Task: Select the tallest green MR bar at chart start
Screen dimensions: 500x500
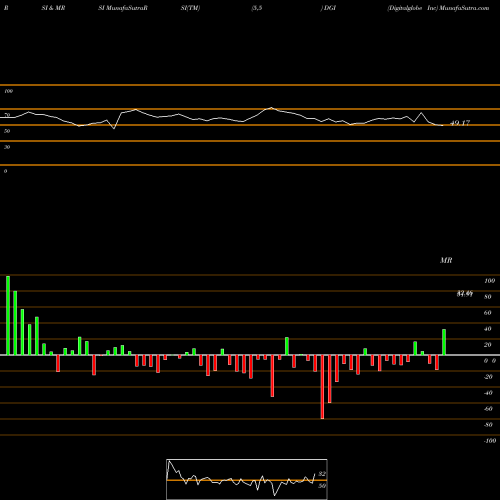Action: [x=8, y=315]
